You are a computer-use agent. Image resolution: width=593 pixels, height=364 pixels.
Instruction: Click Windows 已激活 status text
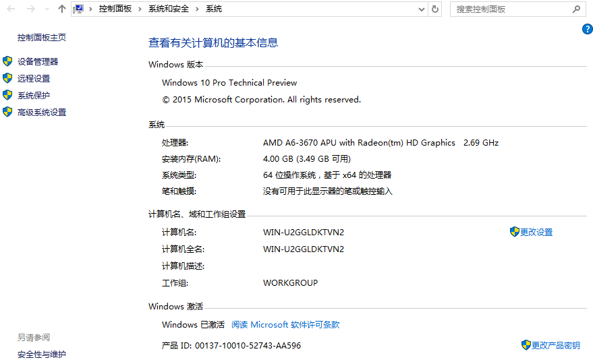(193, 325)
